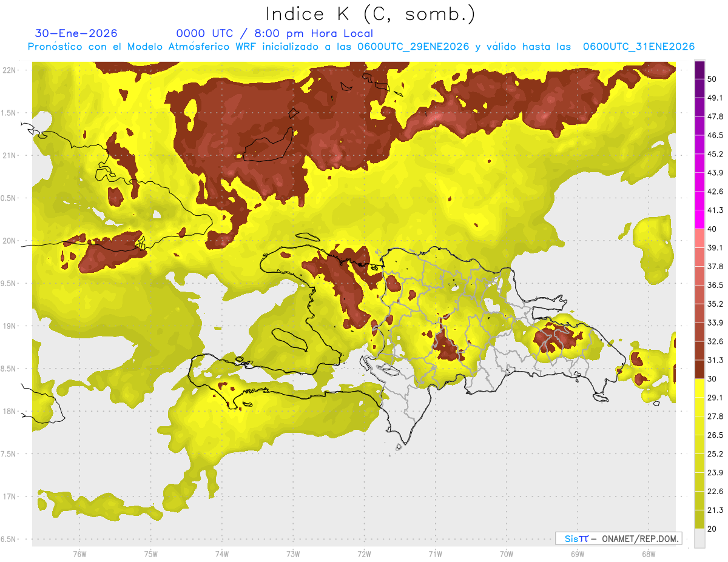Click the 'Pronóstico con el Modelo Atmosférico WRF' line
728x562 pixels.
(361, 47)
